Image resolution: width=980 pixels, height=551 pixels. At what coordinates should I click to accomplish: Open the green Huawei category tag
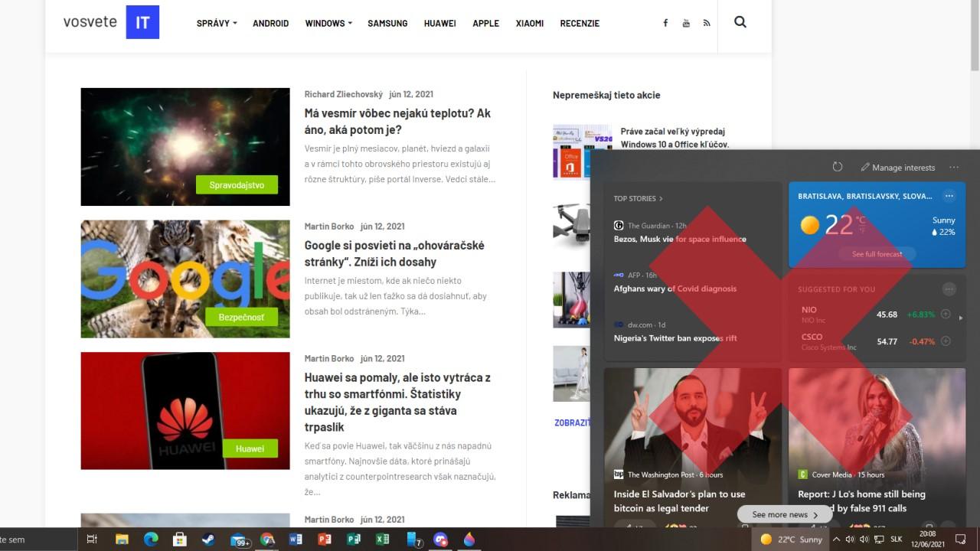pos(250,448)
